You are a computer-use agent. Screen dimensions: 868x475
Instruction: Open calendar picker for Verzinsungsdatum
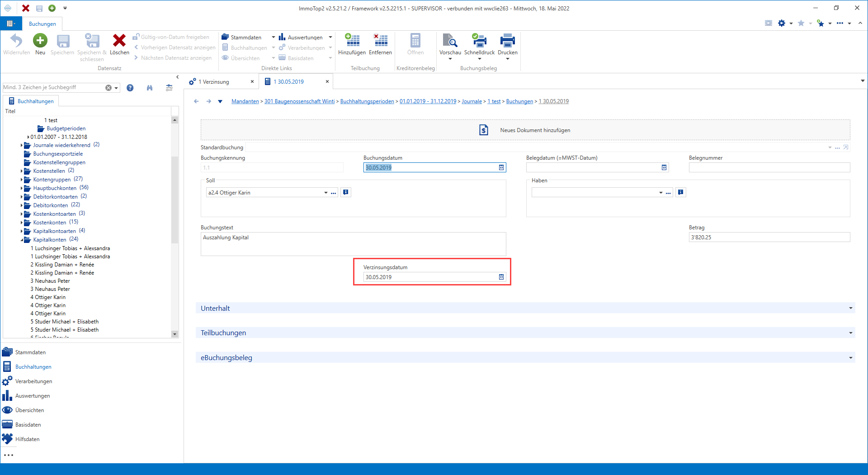coord(501,277)
